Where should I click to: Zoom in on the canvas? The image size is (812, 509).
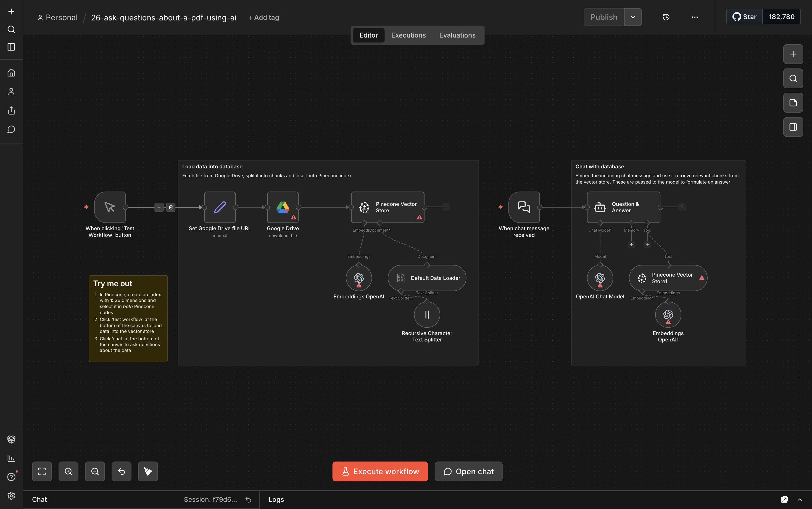tap(68, 471)
